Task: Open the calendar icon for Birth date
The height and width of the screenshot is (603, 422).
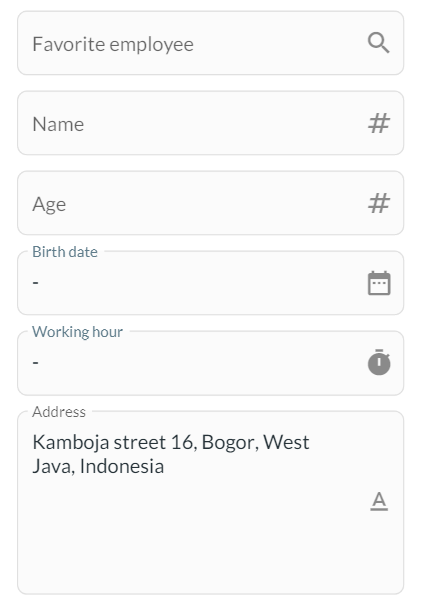Action: (379, 283)
